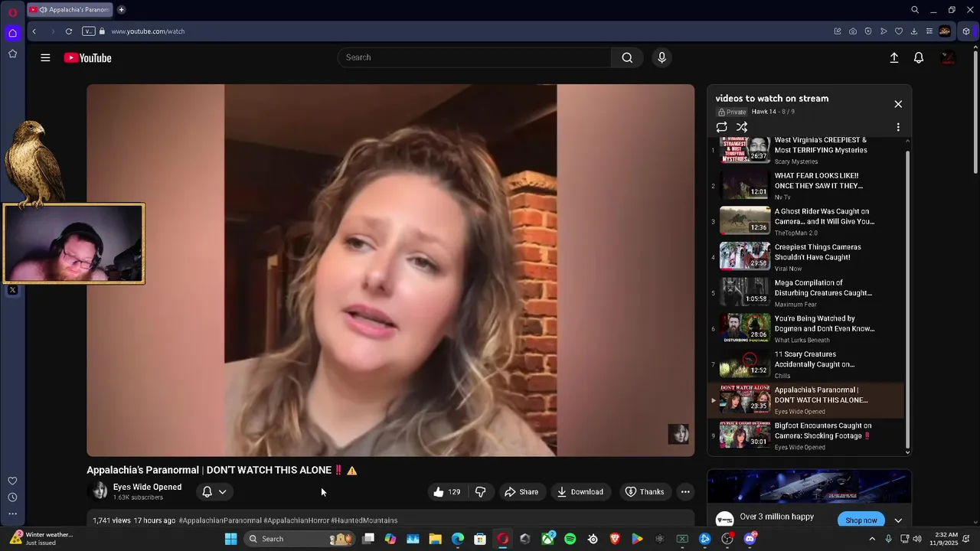Go to the YouTube home logo
The height and width of the screenshot is (551, 980).
click(x=87, y=57)
